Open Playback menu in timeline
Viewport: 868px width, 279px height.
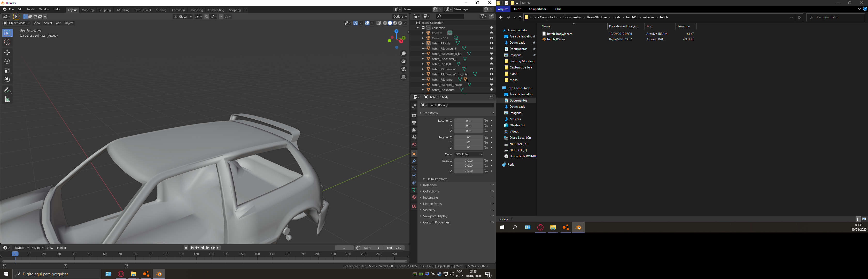click(21, 248)
